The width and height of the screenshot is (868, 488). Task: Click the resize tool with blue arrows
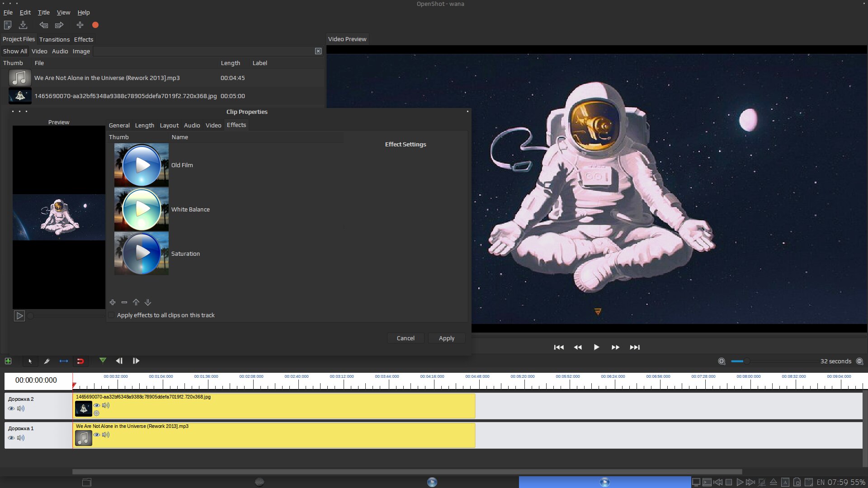[64, 361]
